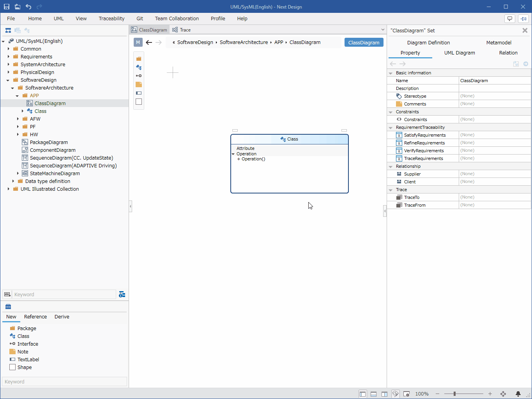Collapse the Basic information section

click(391, 73)
